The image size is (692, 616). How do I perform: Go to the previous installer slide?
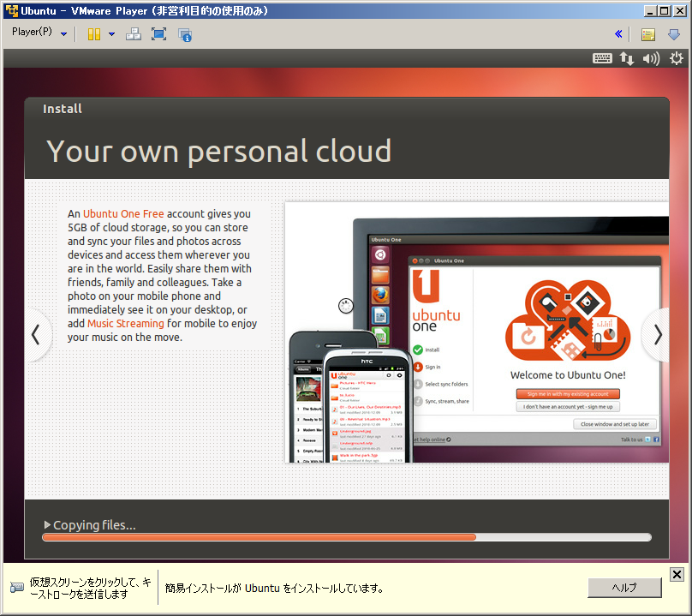(37, 335)
